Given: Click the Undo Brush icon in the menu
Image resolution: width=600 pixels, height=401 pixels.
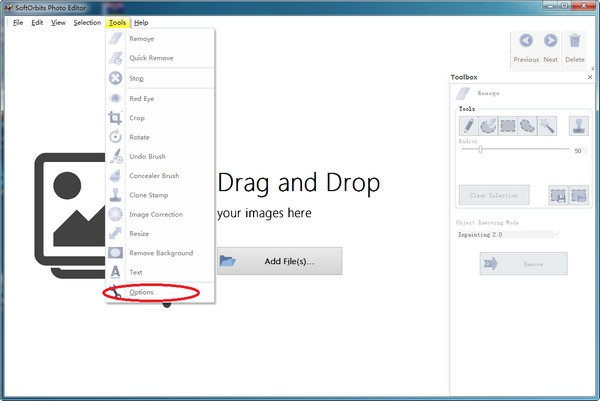Looking at the screenshot, I should click(x=116, y=156).
